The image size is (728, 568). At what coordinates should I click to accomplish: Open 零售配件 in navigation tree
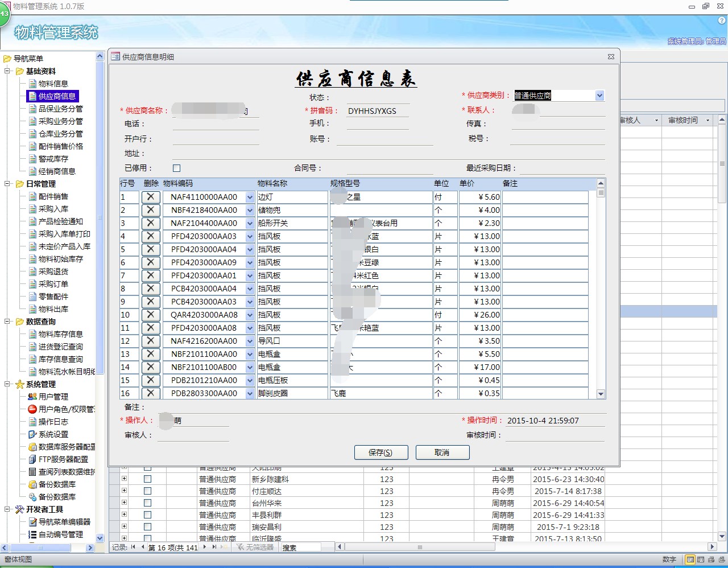(53, 297)
